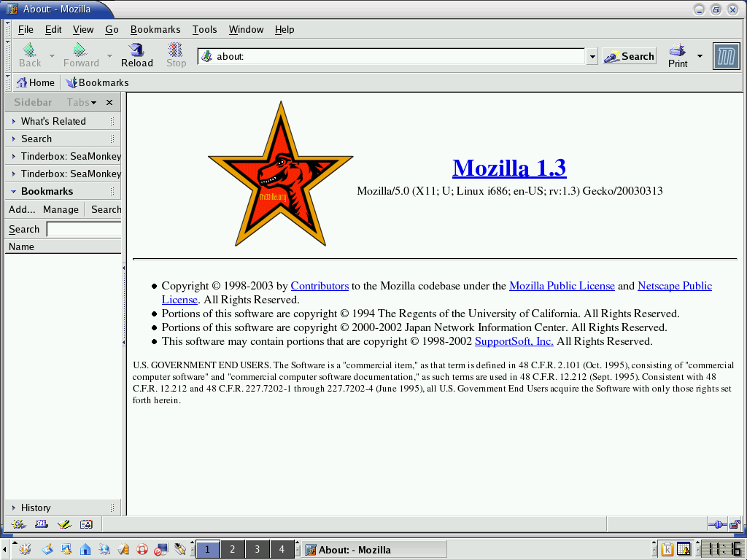Viewport: 747px width, 560px height.
Task: Click the Name column header in bookmarks list
Action: [63, 246]
